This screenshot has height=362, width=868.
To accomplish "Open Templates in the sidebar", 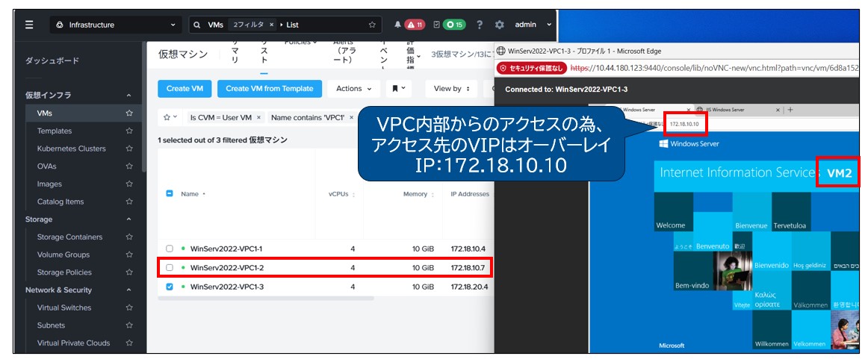I will click(x=55, y=131).
